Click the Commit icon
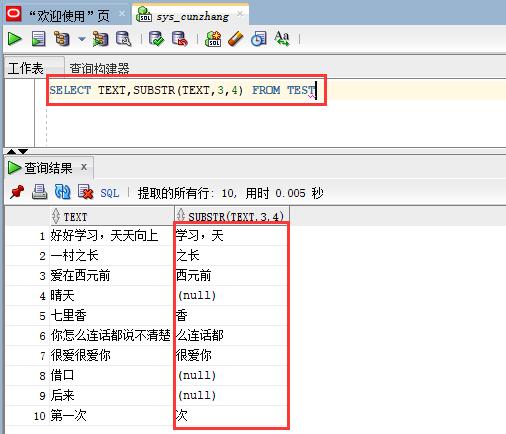Image resolution: width=506 pixels, height=434 pixels. [x=156, y=39]
